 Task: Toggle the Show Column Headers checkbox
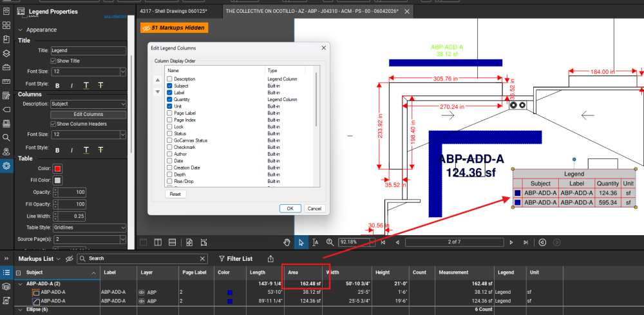[53, 124]
